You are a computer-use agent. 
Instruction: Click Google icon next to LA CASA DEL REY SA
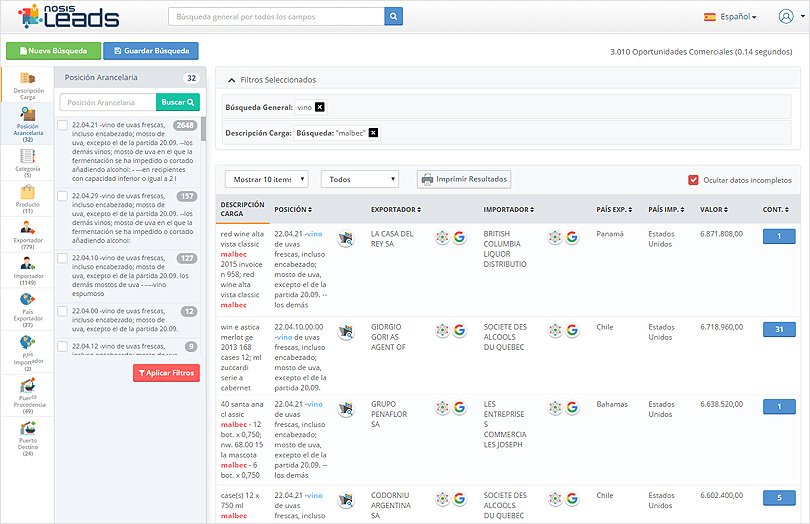click(x=459, y=237)
